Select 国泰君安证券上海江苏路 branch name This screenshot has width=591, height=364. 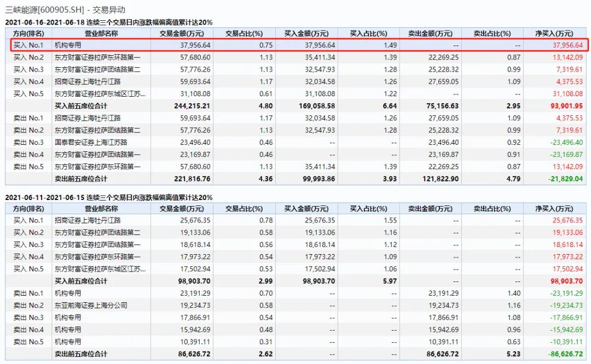(x=91, y=142)
